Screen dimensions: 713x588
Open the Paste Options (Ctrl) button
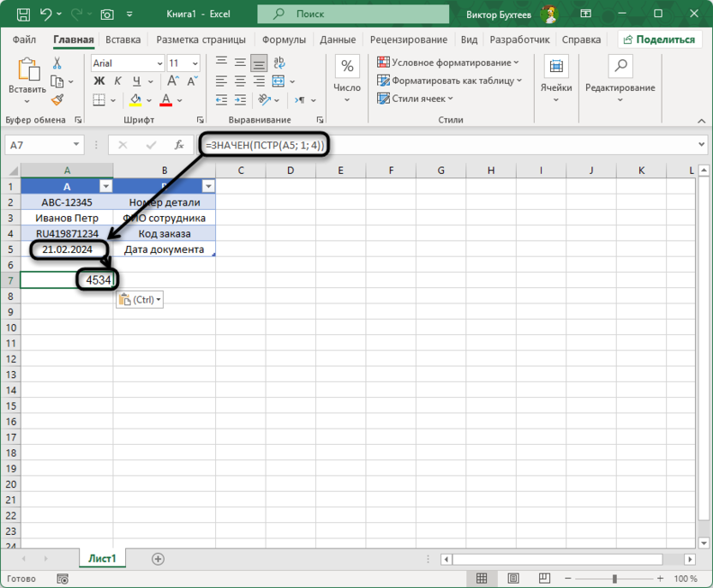point(139,299)
